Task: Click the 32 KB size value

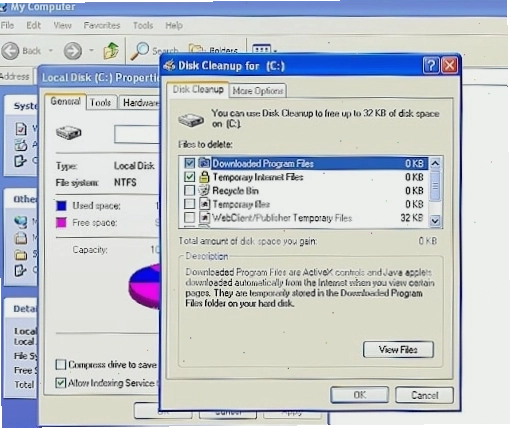Action: [x=412, y=218]
